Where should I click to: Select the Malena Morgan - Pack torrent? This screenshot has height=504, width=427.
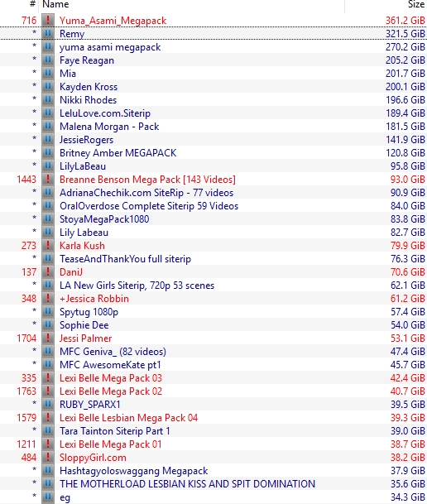[x=109, y=127]
